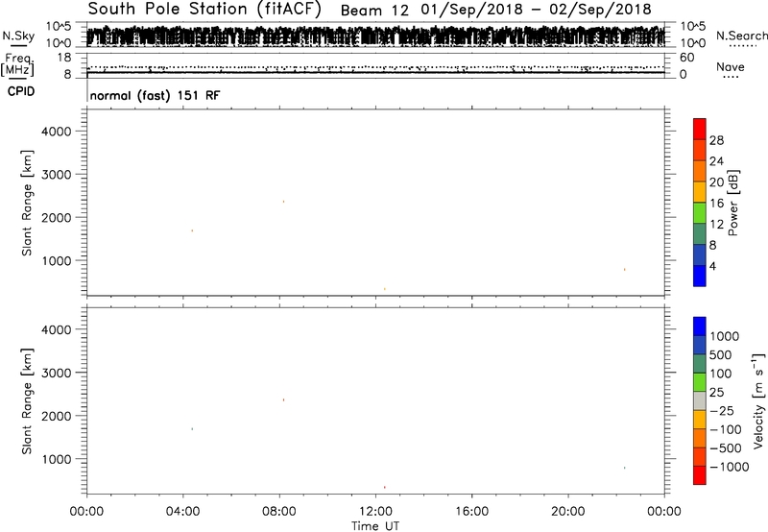Click the Slant Range label of the power panel
768x532 pixels.
(28, 203)
